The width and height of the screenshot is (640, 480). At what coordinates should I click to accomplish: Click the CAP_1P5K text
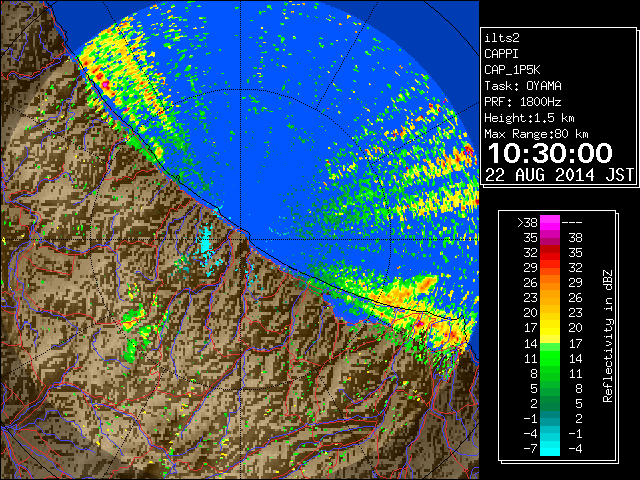[x=512, y=70]
